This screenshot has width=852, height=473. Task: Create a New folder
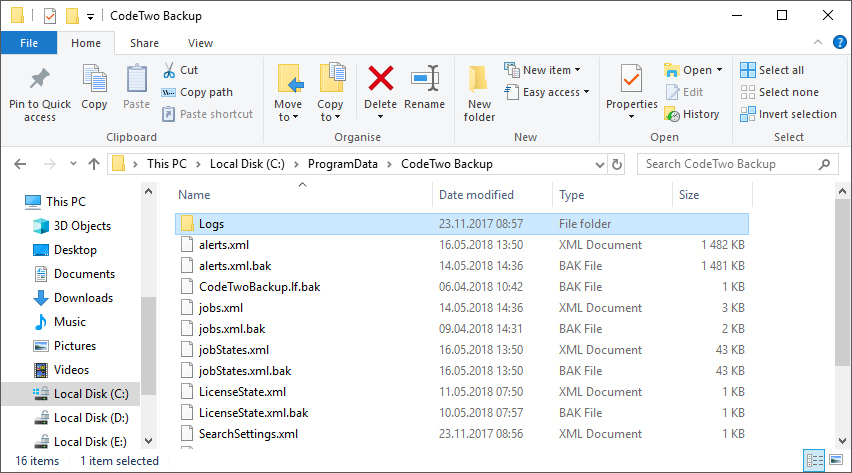point(479,94)
